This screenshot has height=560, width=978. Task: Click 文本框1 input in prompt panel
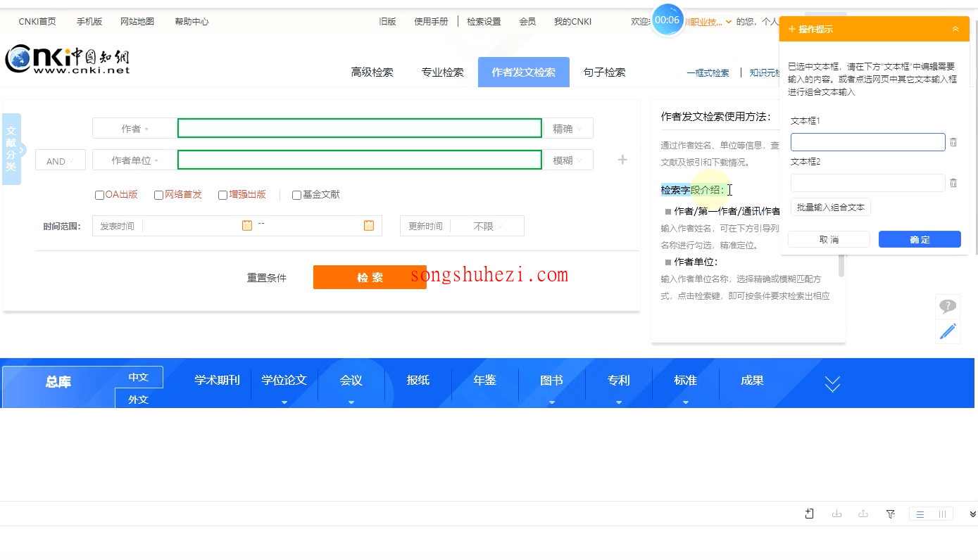[867, 142]
